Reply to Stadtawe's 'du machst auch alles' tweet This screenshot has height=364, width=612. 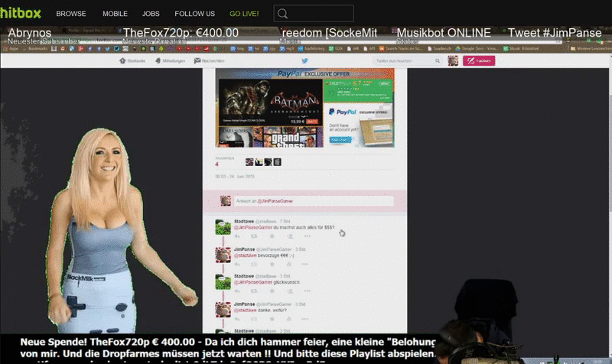(x=237, y=236)
